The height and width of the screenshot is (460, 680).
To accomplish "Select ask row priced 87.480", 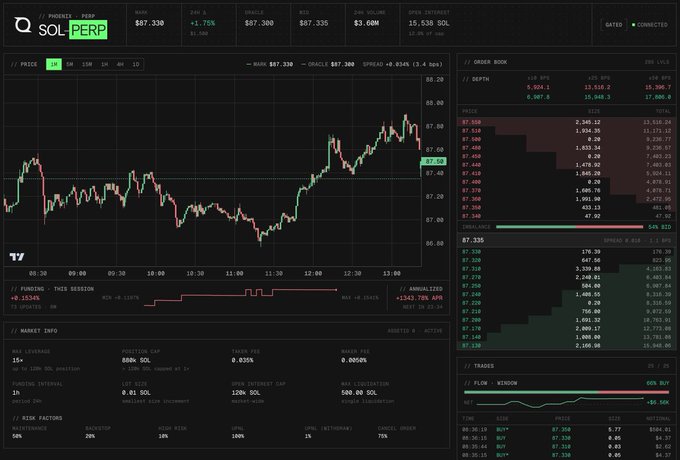I will [x=566, y=148].
